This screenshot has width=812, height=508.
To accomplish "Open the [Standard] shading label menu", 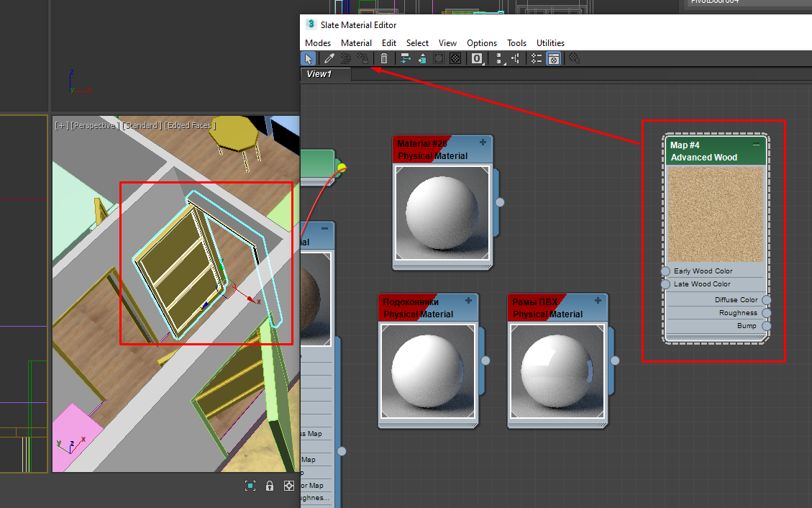I will [142, 125].
